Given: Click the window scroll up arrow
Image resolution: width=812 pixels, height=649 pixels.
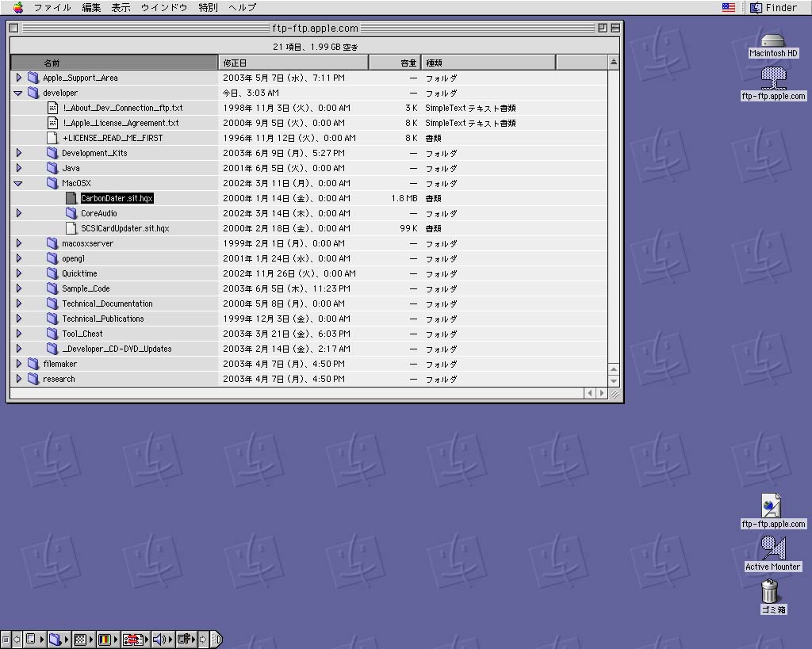Looking at the screenshot, I should pos(614,369).
